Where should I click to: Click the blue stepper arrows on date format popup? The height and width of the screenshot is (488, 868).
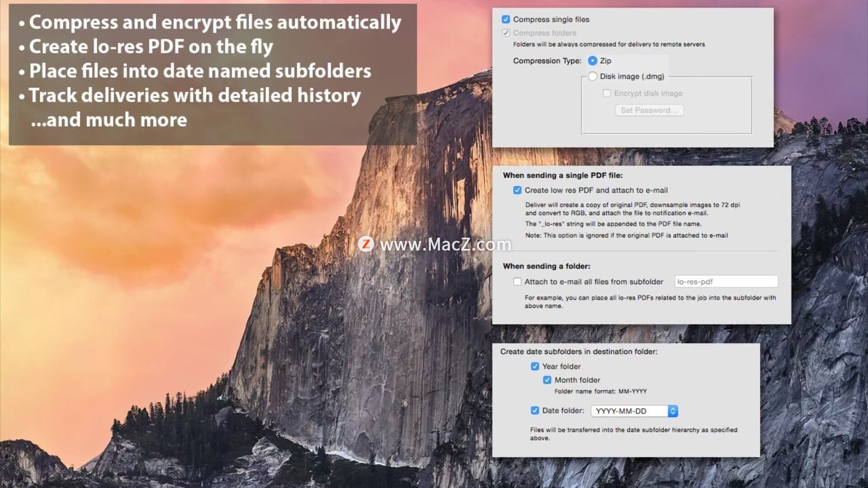click(x=673, y=411)
